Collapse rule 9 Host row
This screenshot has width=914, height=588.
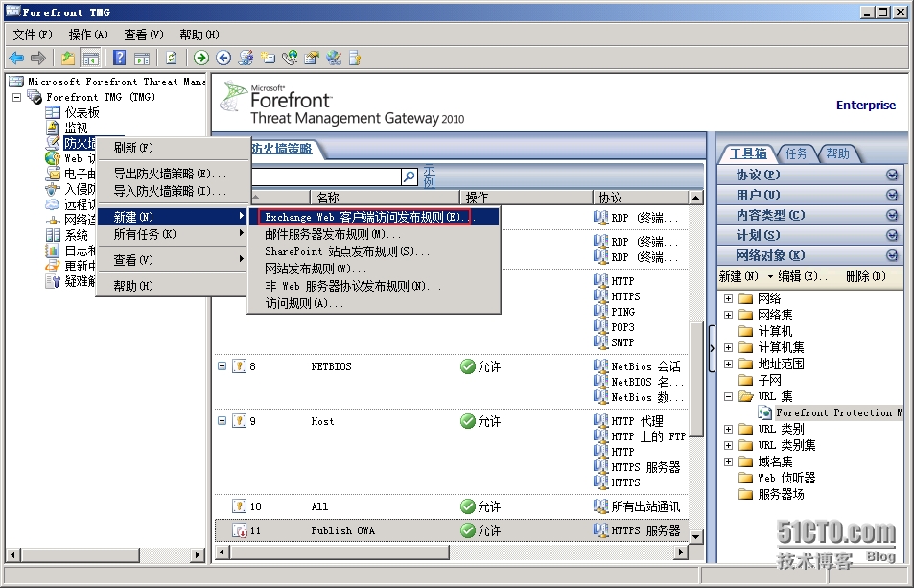(x=223, y=421)
